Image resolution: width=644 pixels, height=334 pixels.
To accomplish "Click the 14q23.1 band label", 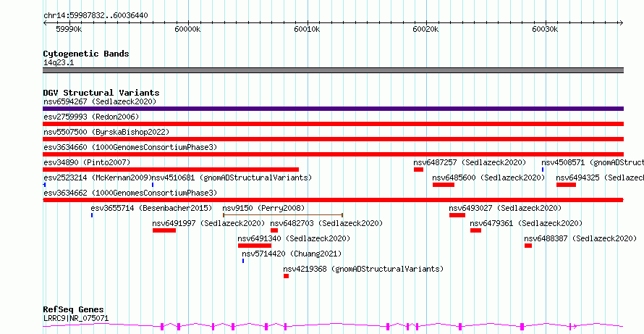I will coord(59,63).
